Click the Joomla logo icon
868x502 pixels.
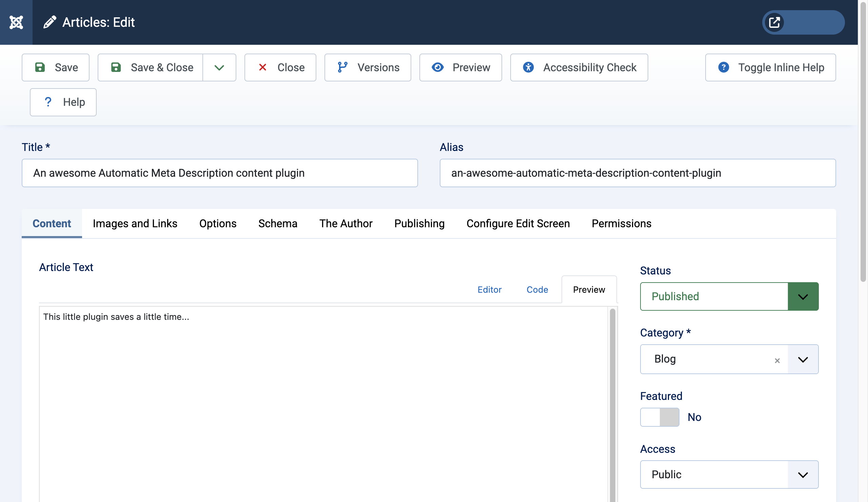pos(16,22)
